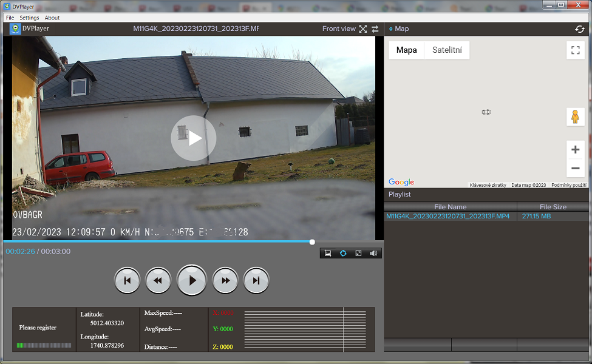Switch map to Satelitní view
The width and height of the screenshot is (592, 364).
point(447,50)
